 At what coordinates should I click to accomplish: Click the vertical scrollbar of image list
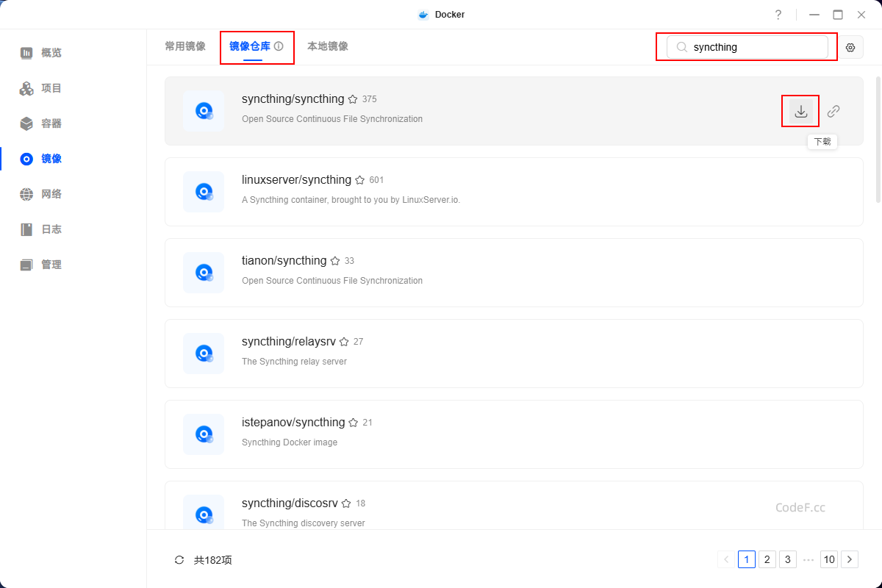878,138
